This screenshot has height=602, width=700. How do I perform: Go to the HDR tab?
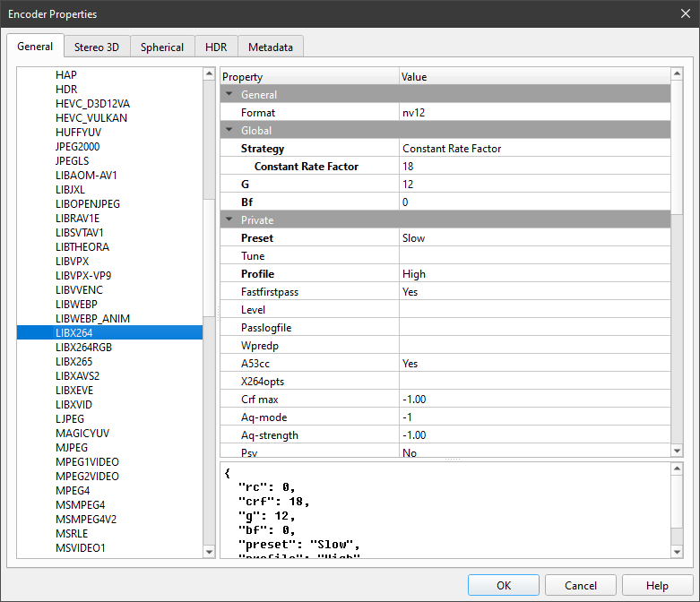tap(216, 47)
